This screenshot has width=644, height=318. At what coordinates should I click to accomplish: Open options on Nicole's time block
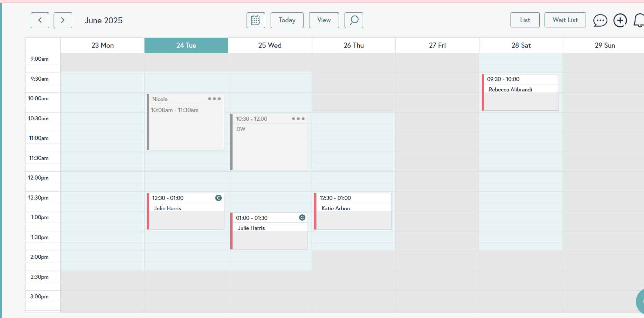click(x=214, y=99)
